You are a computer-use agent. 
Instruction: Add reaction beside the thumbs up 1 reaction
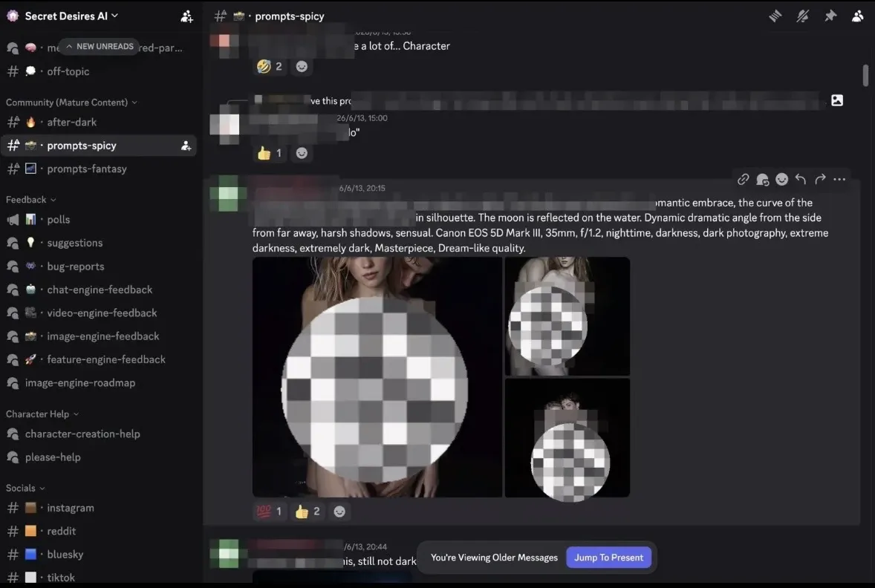[x=302, y=154]
